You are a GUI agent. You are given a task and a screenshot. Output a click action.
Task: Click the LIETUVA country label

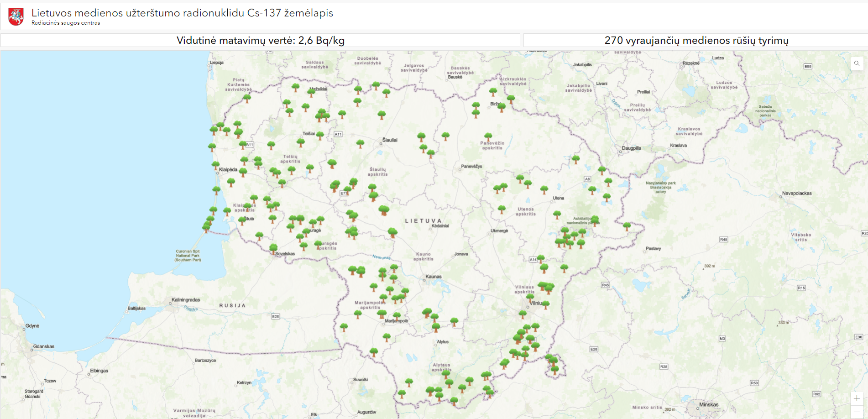coord(424,221)
